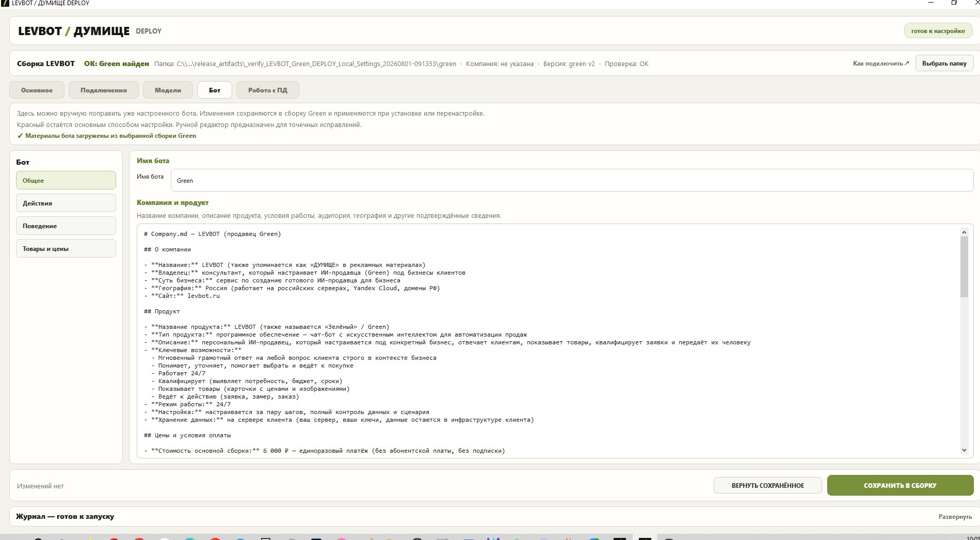Click the Выбрать папку button
Screen dimensions: 980x540
[x=944, y=63]
